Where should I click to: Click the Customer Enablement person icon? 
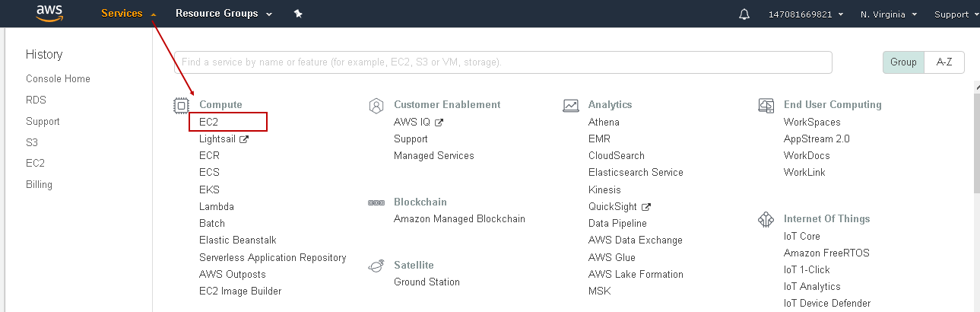click(x=376, y=105)
